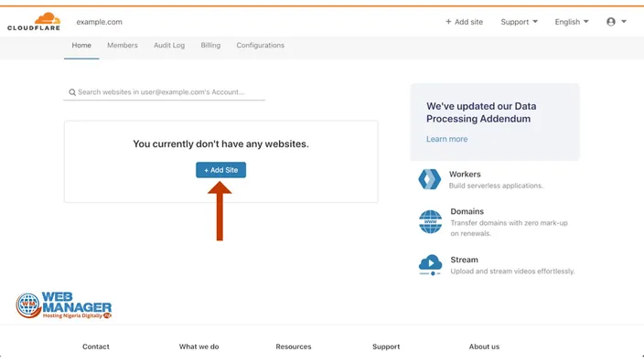Click the blue + Add Site button

(221, 170)
